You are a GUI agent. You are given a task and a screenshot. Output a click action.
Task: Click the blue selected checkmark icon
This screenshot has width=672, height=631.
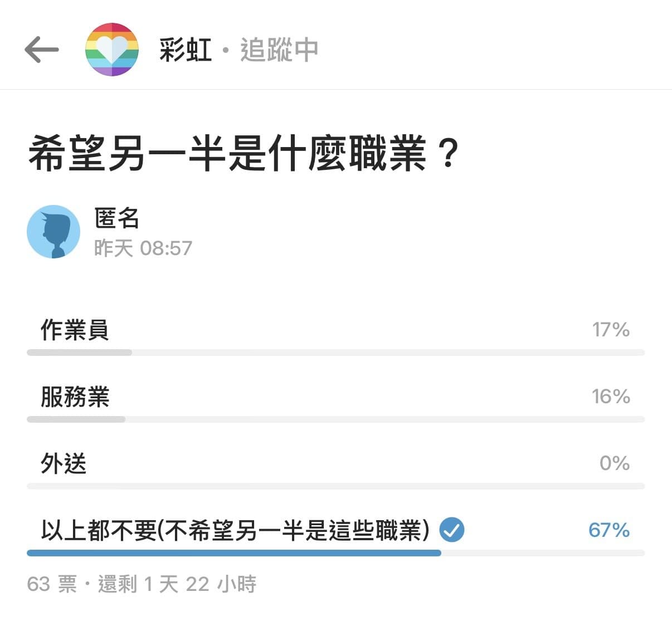452,530
